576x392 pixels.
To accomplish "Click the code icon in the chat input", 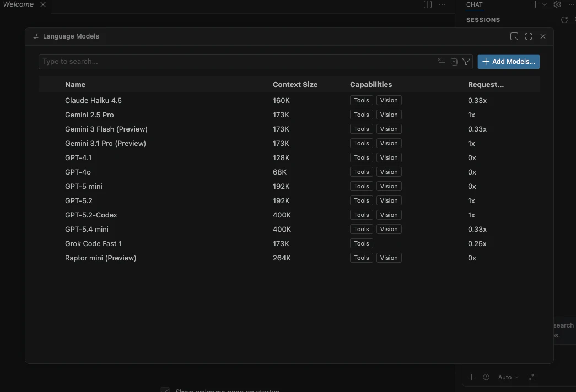I will [x=486, y=377].
